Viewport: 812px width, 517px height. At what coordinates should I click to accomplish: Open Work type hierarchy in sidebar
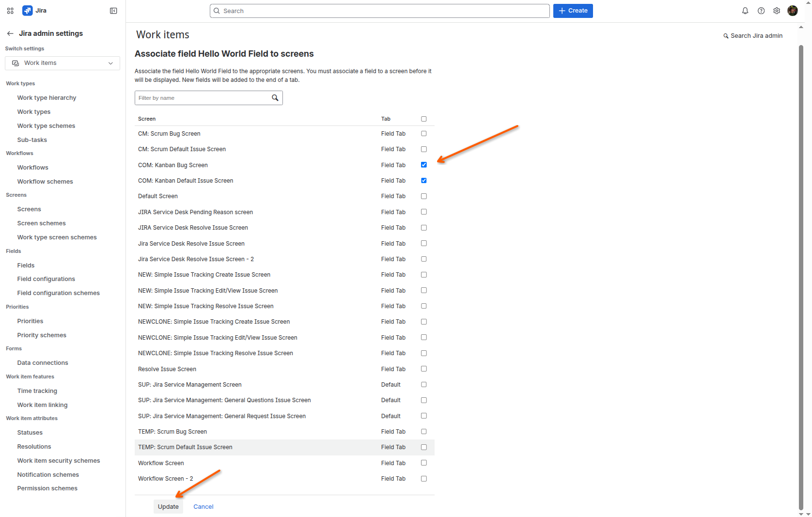point(47,98)
